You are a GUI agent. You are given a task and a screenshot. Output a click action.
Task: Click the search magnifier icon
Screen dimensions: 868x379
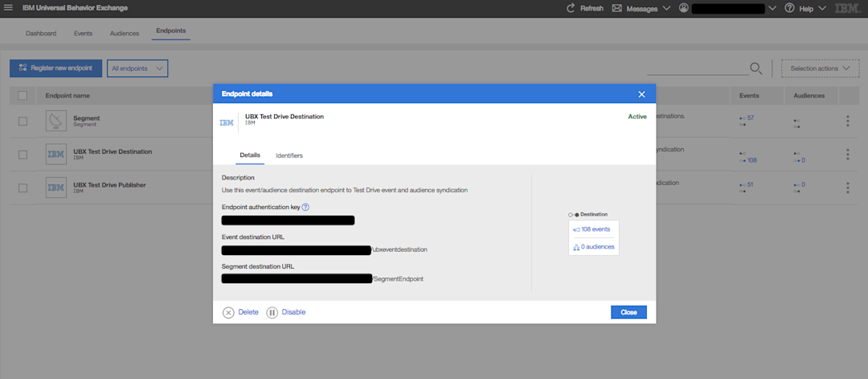tap(755, 68)
